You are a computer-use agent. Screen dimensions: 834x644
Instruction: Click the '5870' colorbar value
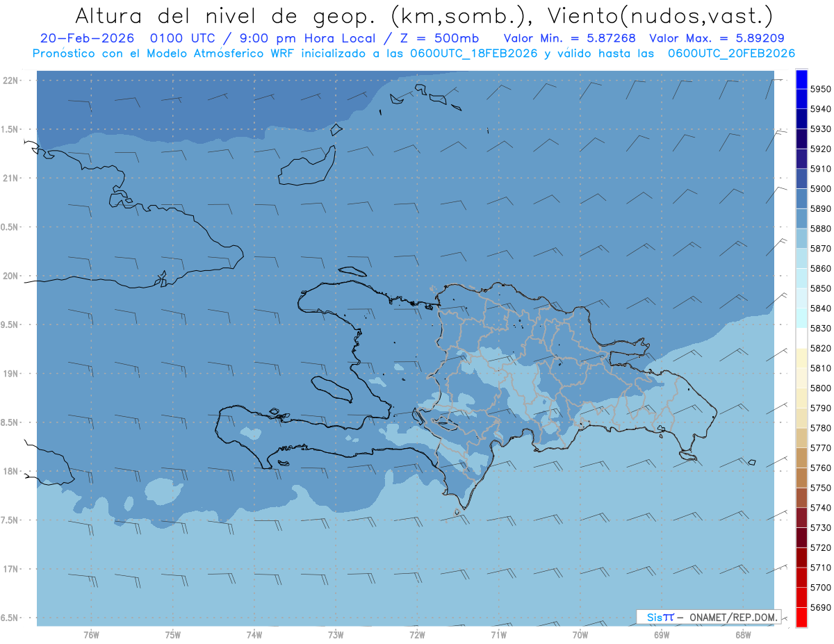[821, 249]
